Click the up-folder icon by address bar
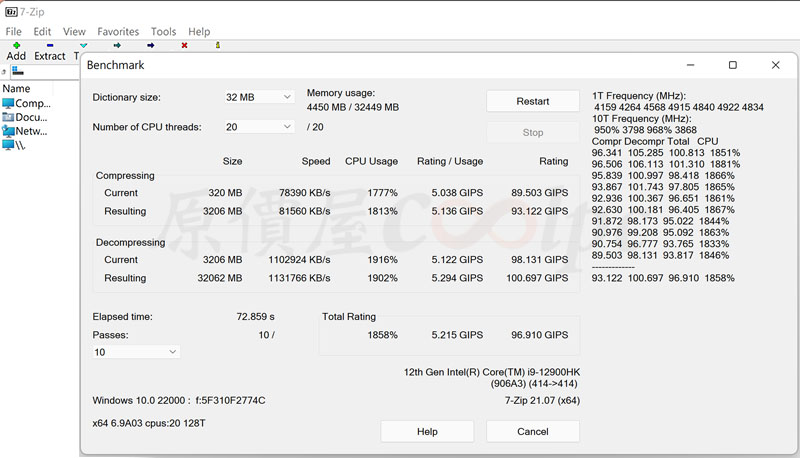The height and width of the screenshot is (458, 800). tap(4, 71)
